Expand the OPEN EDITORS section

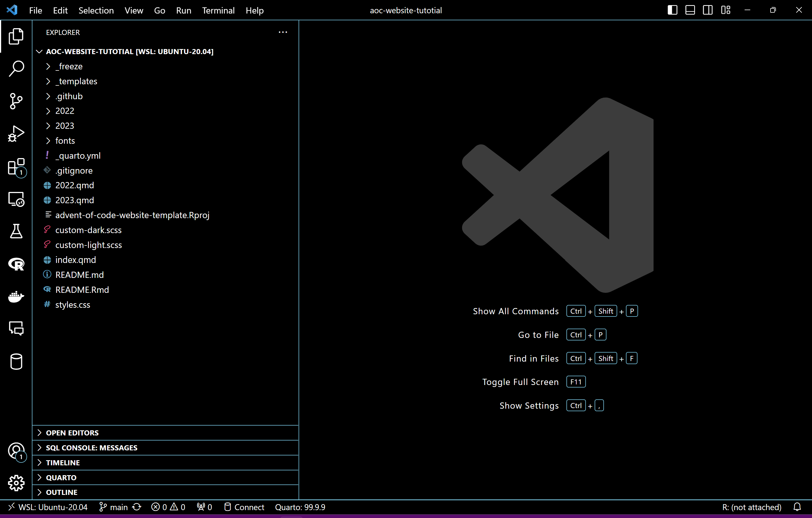(72, 433)
